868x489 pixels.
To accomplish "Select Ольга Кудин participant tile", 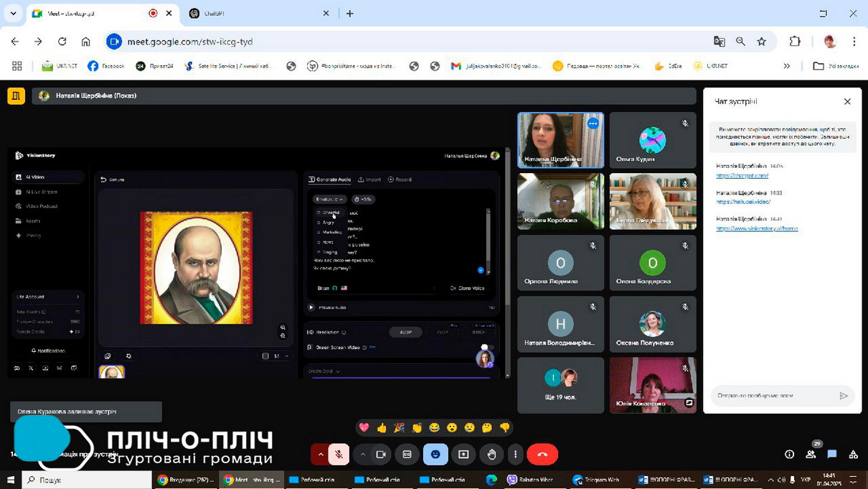I will [x=653, y=140].
